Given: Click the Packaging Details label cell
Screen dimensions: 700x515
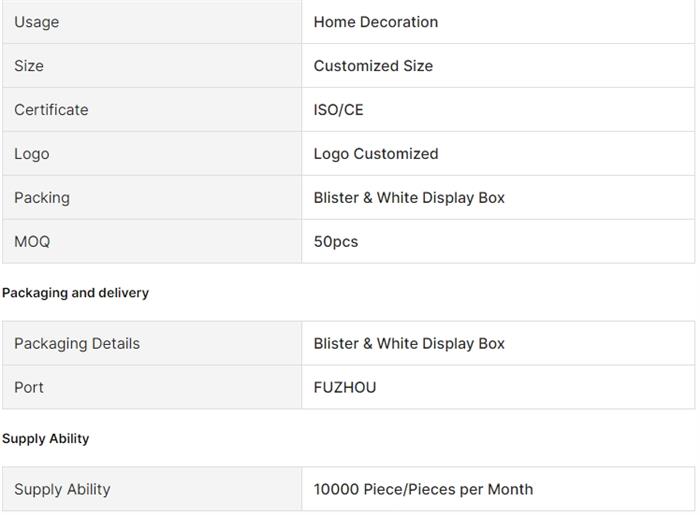Looking at the screenshot, I should click(77, 344).
